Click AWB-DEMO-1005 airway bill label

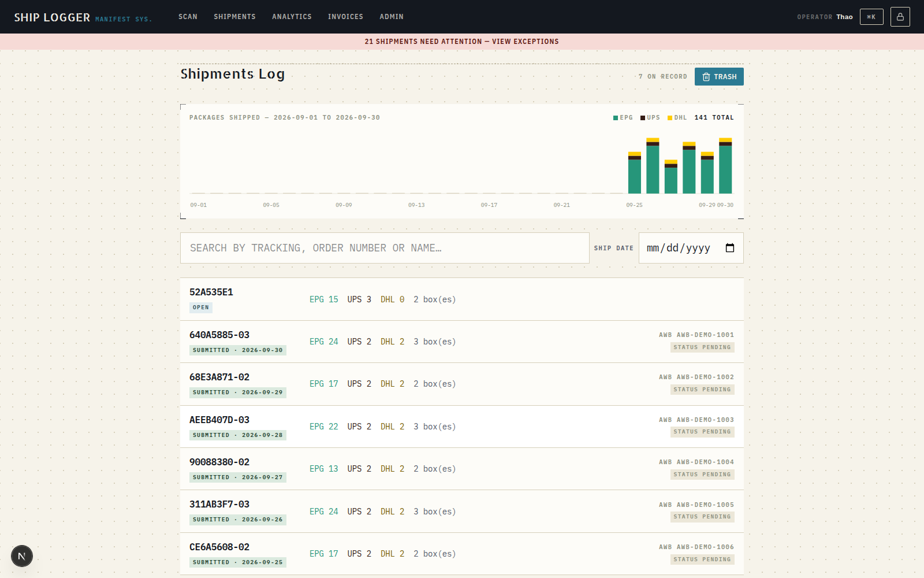(696, 505)
